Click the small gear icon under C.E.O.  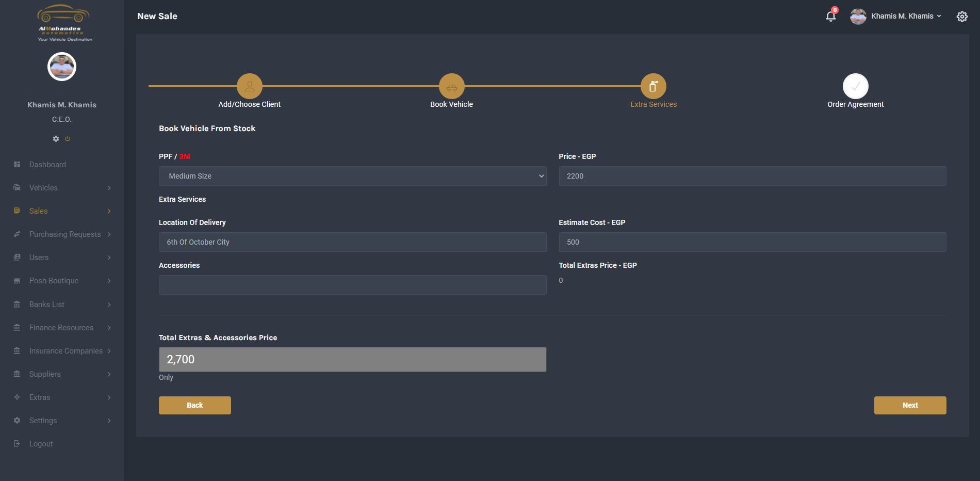(x=56, y=139)
